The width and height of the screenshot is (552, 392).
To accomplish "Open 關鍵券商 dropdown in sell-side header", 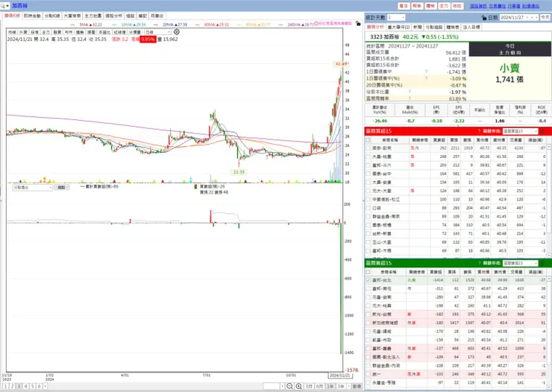I will tap(521, 263).
